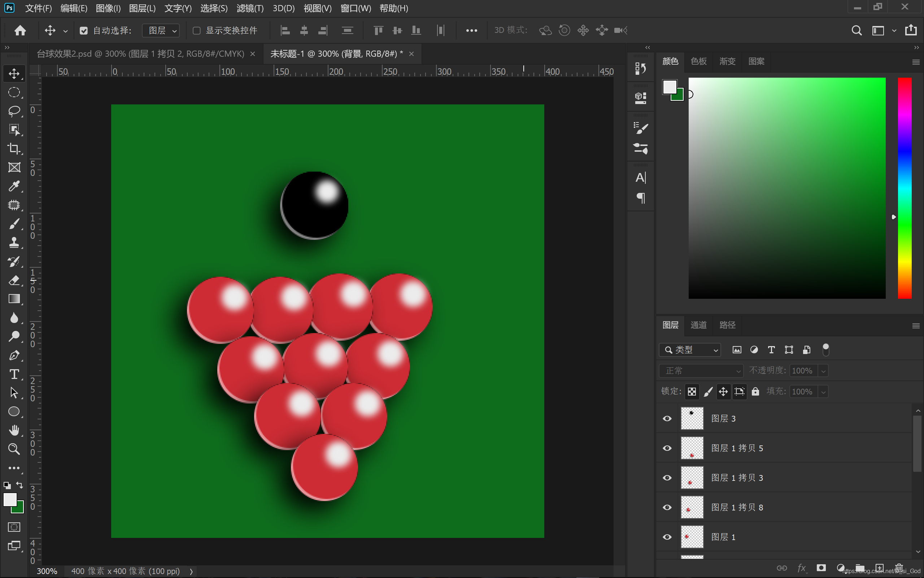Screen dimensions: 924x578
Task: Open the 滤镜(T) menu
Action: tap(250, 8)
